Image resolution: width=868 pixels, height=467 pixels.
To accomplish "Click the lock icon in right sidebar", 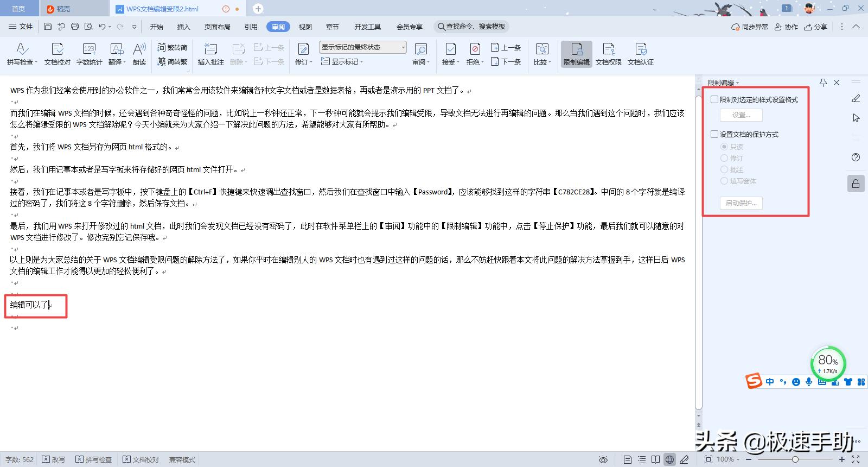I will (x=856, y=184).
